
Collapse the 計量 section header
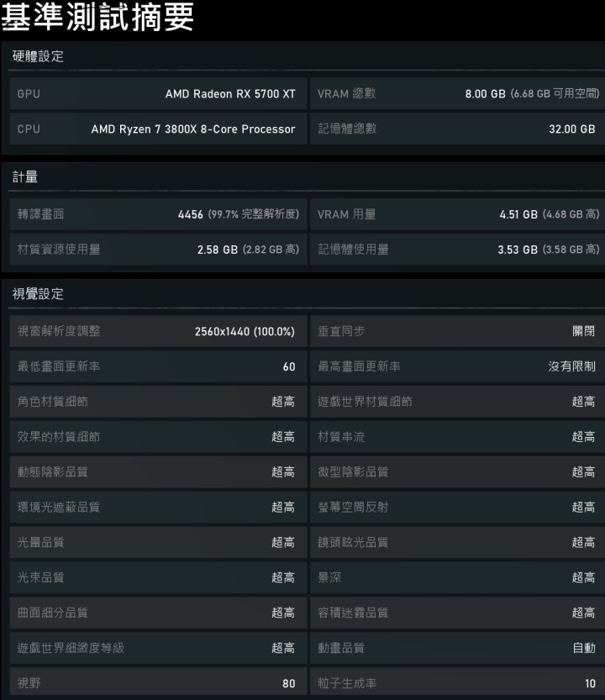coord(302,177)
